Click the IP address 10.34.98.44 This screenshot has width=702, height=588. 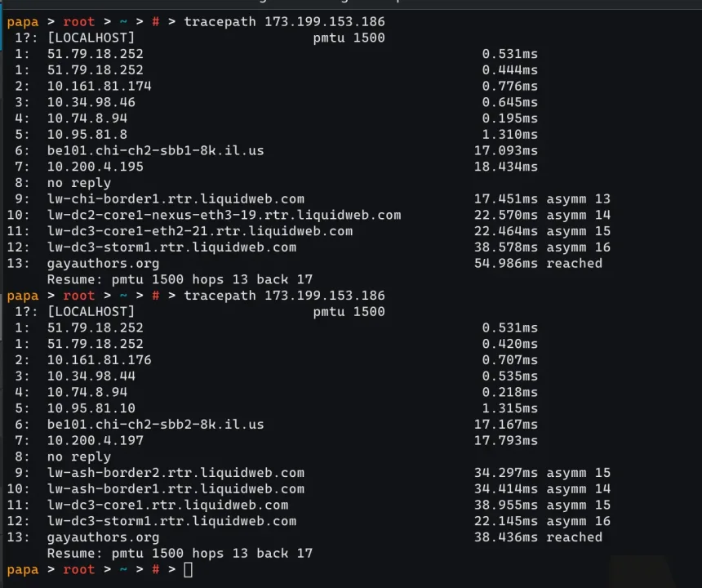click(91, 376)
